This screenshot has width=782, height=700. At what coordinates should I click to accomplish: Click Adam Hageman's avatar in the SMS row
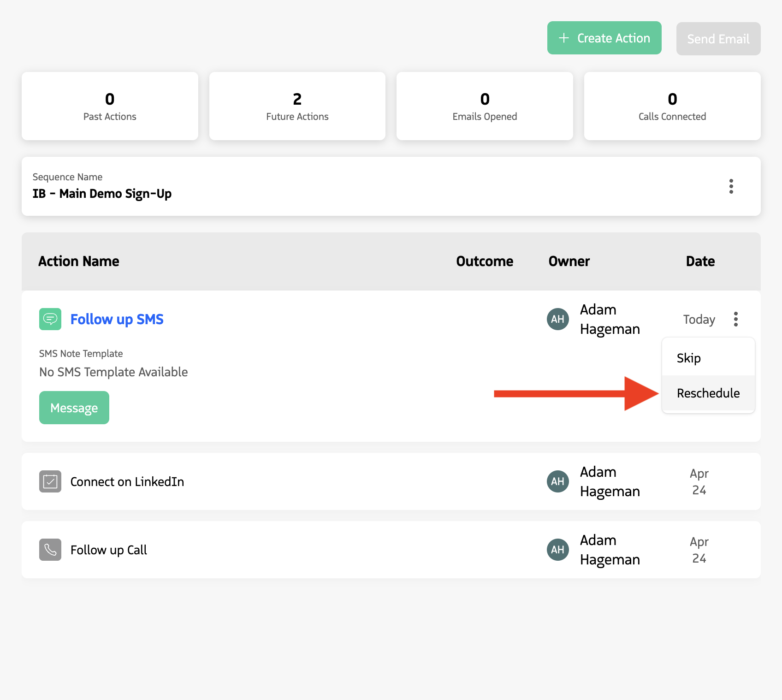coord(557,319)
